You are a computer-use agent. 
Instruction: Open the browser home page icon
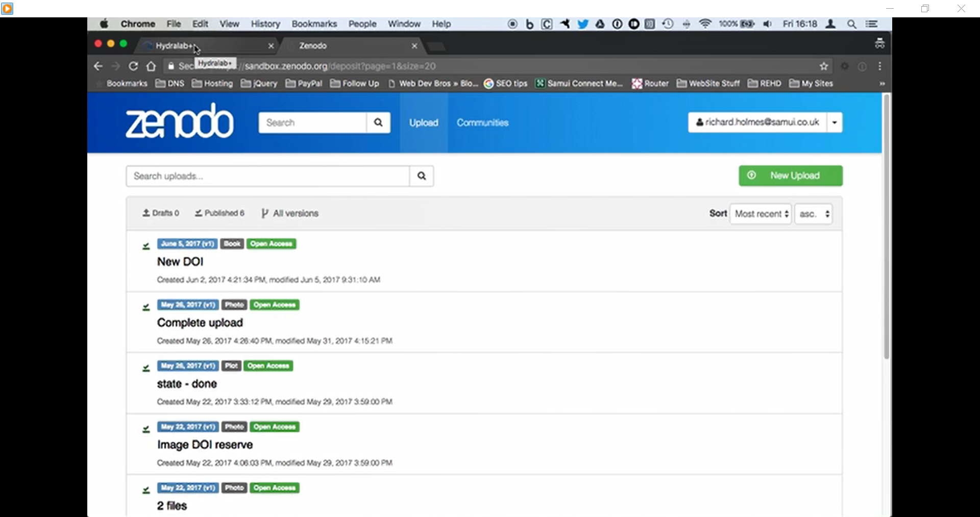151,66
